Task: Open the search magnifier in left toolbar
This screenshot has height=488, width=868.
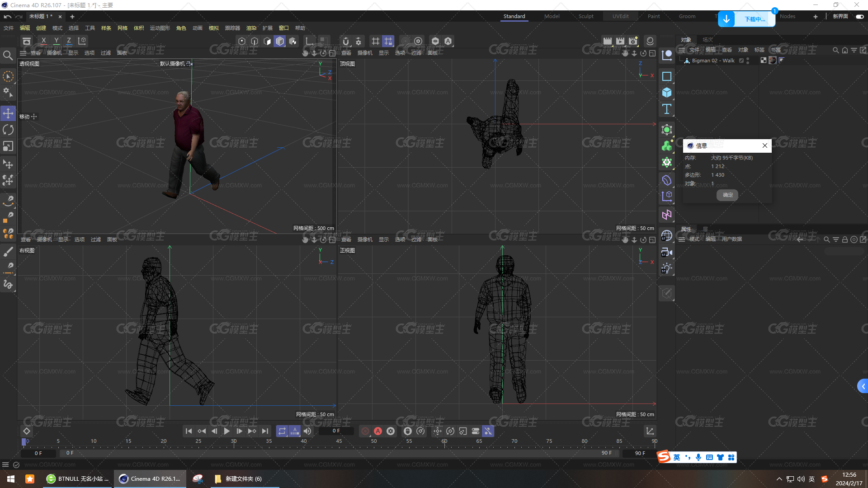Action: [8, 56]
